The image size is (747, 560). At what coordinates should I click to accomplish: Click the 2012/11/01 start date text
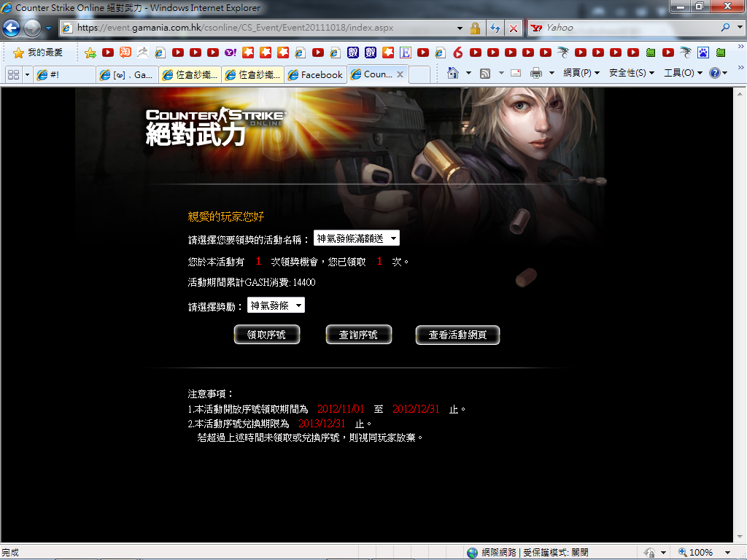point(341,409)
